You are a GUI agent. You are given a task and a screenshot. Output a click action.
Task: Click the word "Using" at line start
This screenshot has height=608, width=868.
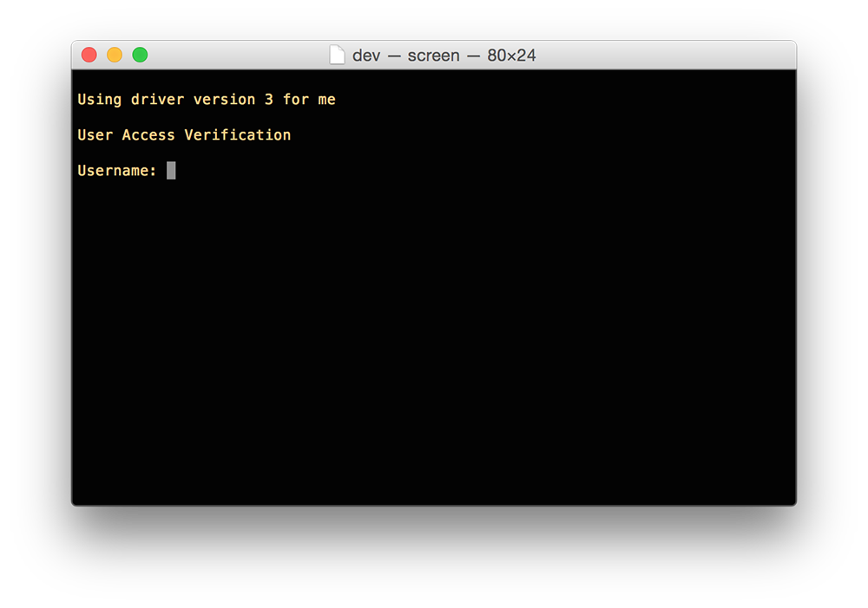tap(100, 101)
